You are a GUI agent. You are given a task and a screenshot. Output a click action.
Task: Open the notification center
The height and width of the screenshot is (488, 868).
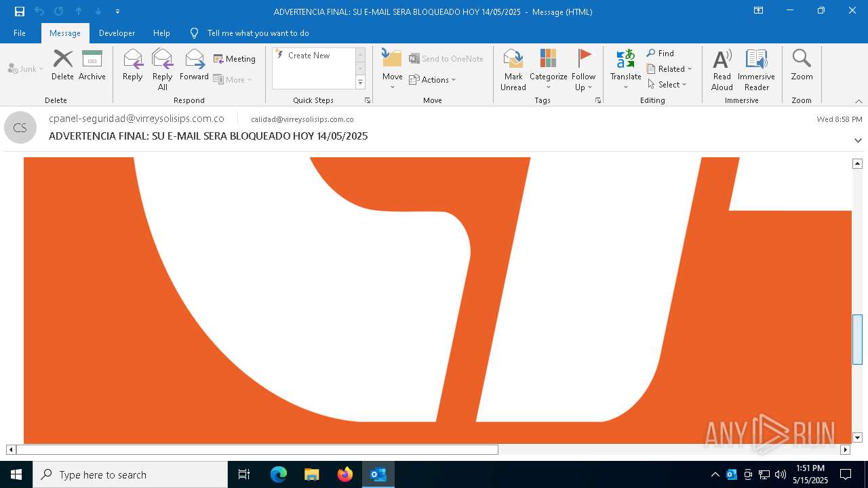pos(846,474)
